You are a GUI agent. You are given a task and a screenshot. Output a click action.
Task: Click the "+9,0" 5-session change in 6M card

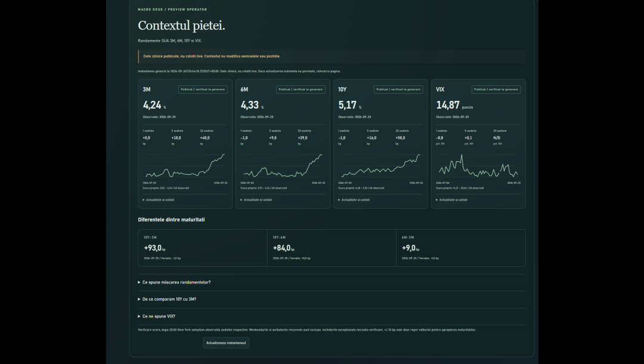pos(273,138)
